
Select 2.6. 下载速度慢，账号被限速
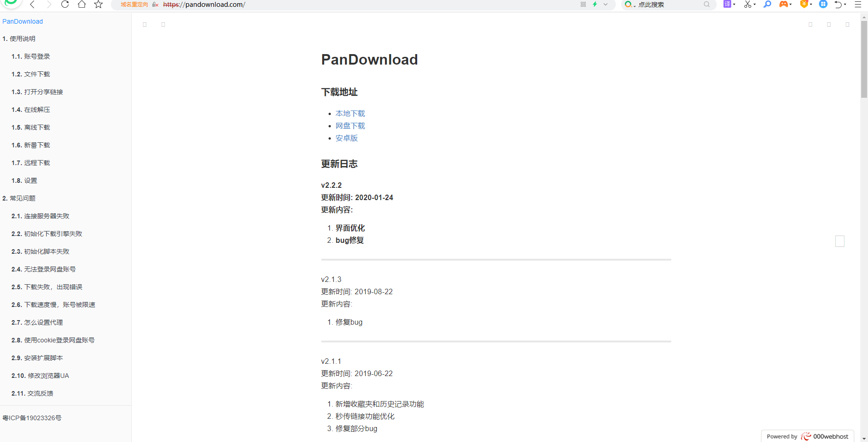pyautogui.click(x=54, y=305)
